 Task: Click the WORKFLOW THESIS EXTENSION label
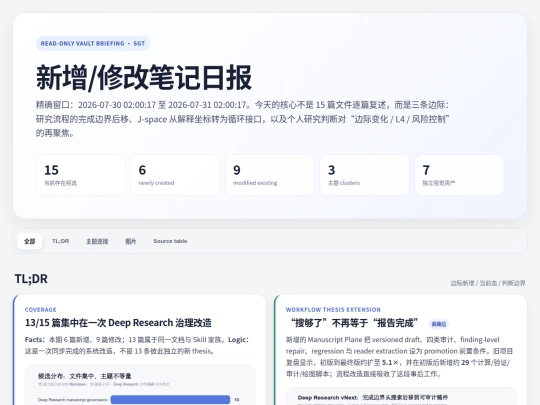tap(333, 310)
